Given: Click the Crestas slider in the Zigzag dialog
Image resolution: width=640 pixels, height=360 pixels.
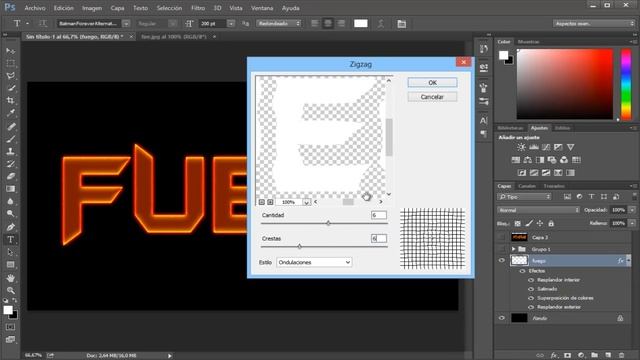Looking at the screenshot, I should point(300,247).
